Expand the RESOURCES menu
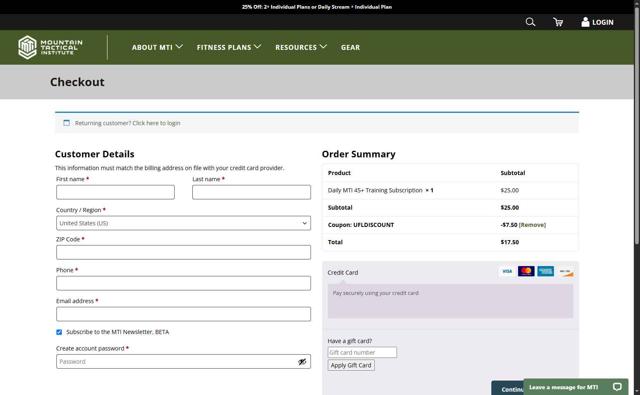The image size is (640, 395). tap(301, 47)
